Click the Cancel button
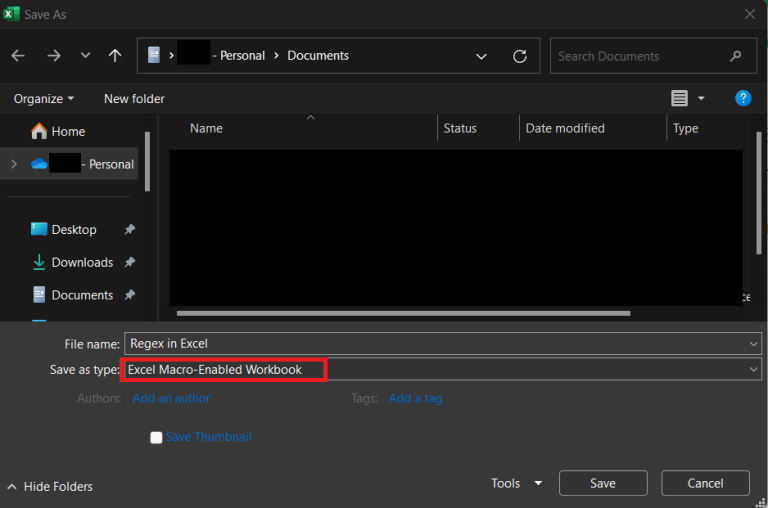Image resolution: width=768 pixels, height=508 pixels. point(705,484)
